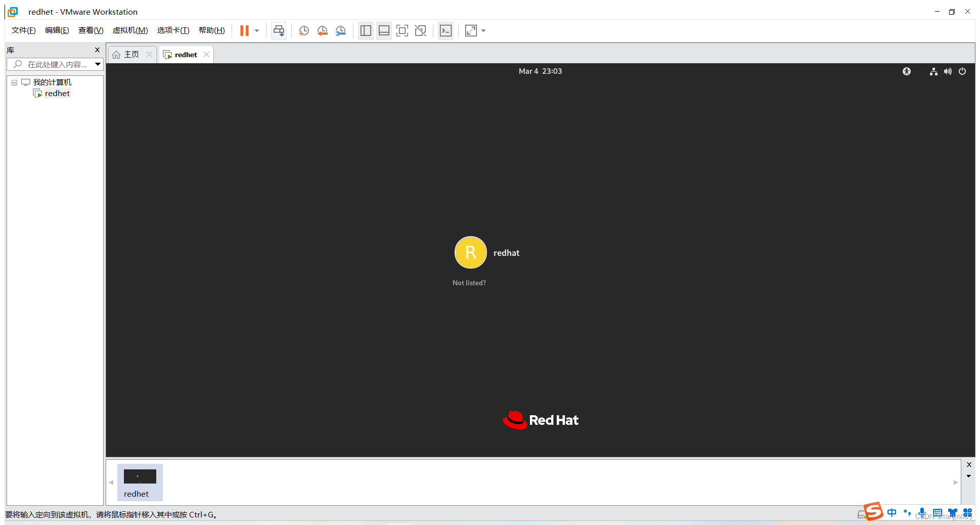Toggle Chinese input mode 中
The width and height of the screenshot is (980, 525).
892,513
